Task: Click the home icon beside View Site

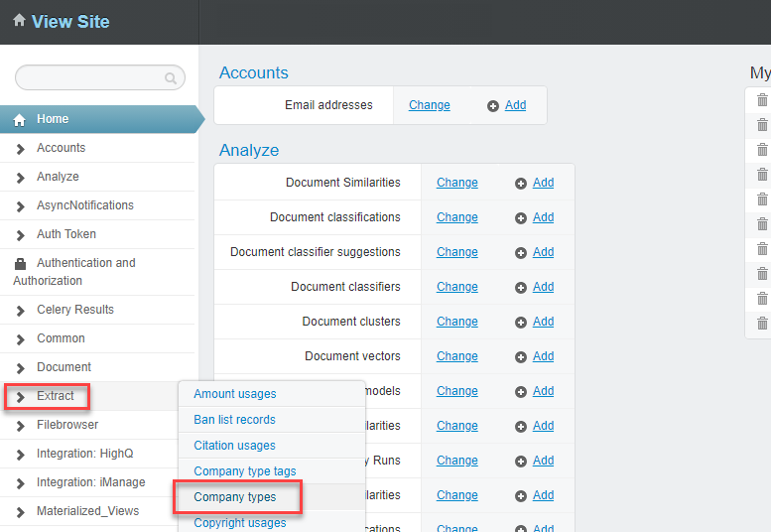Action: (x=19, y=20)
